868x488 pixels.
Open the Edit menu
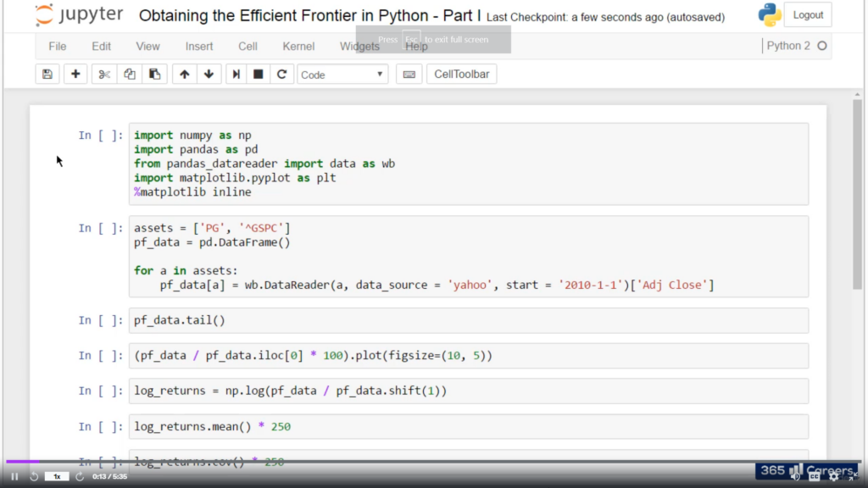[102, 47]
